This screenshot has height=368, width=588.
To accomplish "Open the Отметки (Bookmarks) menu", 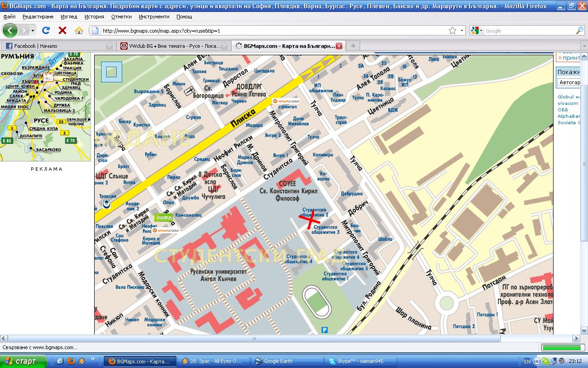I will tap(121, 17).
